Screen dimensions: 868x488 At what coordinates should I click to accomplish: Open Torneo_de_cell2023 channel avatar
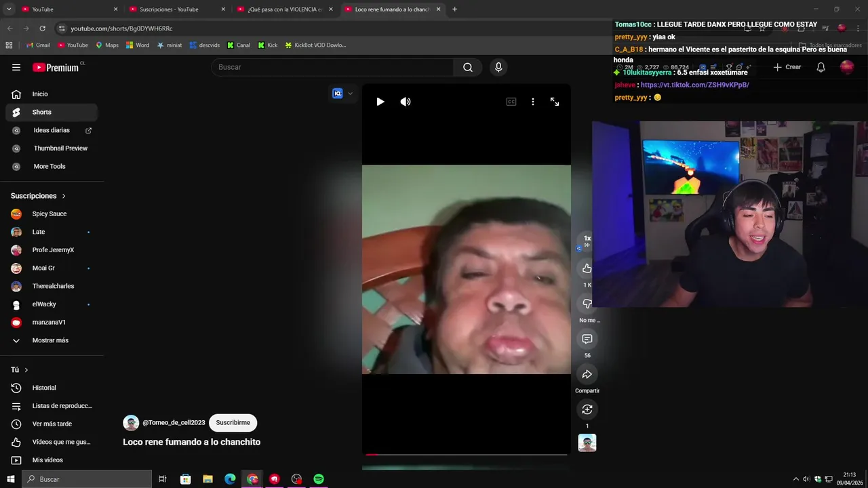pos(131,422)
